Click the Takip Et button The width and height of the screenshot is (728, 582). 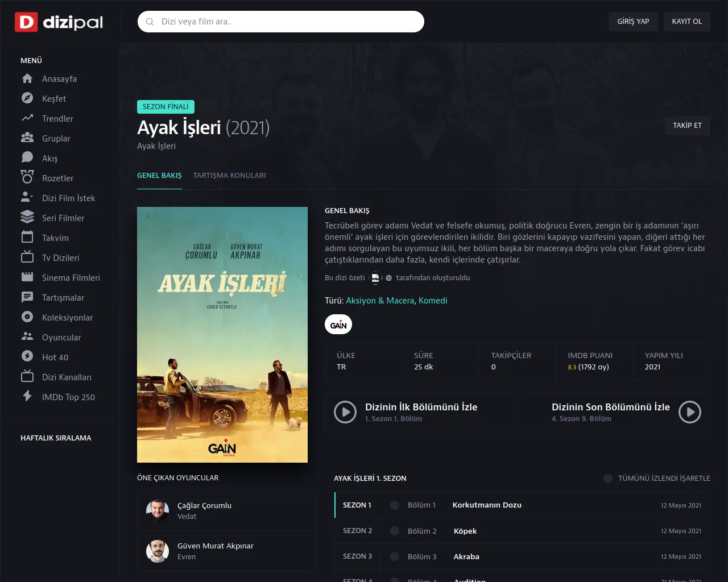click(687, 126)
